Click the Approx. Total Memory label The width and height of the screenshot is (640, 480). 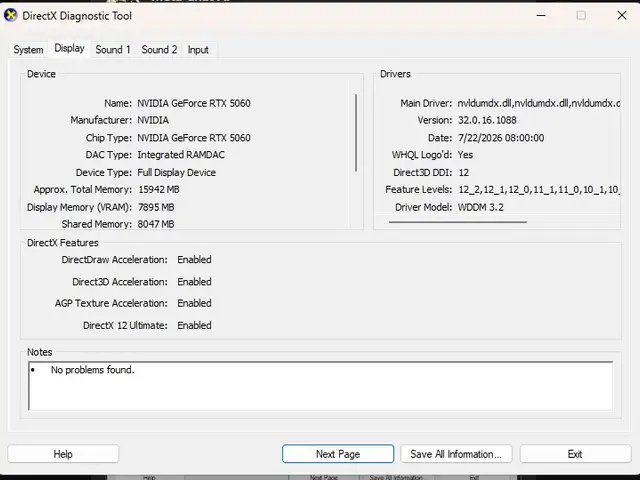point(83,189)
